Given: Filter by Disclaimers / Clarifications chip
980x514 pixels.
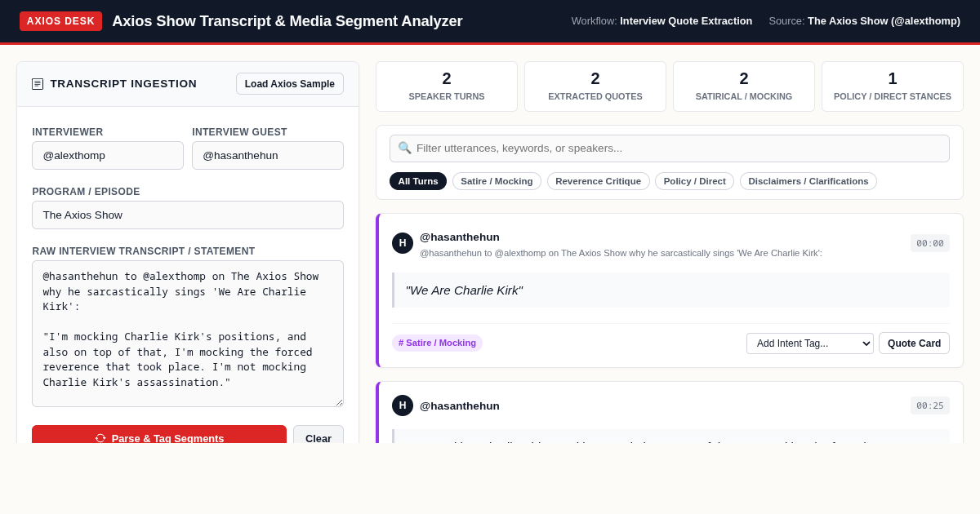Looking at the screenshot, I should pos(808,181).
